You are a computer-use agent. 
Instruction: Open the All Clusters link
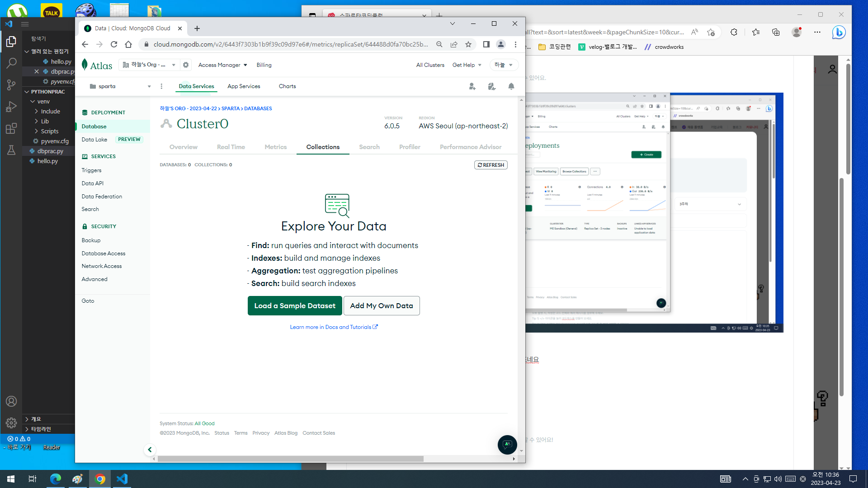click(430, 65)
